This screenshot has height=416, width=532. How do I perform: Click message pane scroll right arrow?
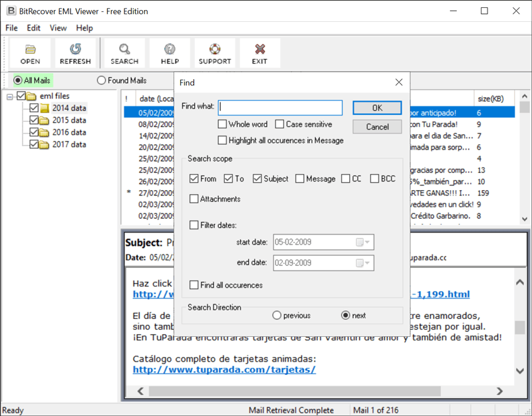pos(499,391)
